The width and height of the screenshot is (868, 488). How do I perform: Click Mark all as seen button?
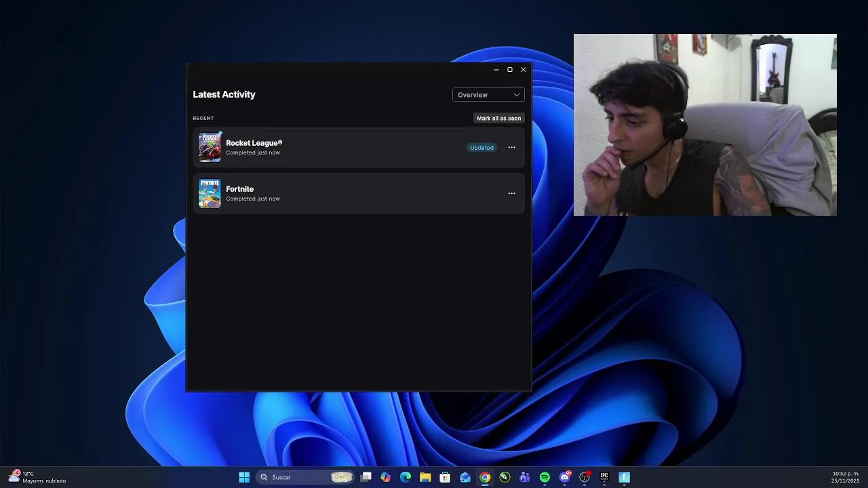(498, 118)
